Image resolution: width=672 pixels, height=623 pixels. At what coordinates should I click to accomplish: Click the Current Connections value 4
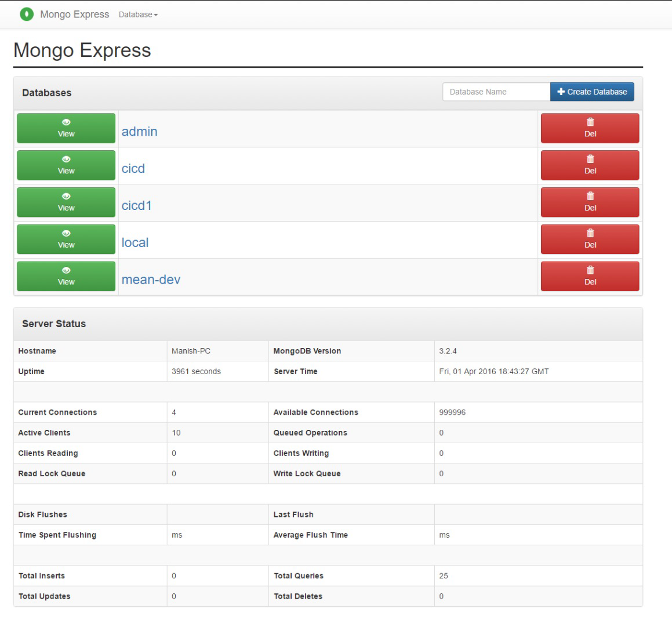coord(173,412)
